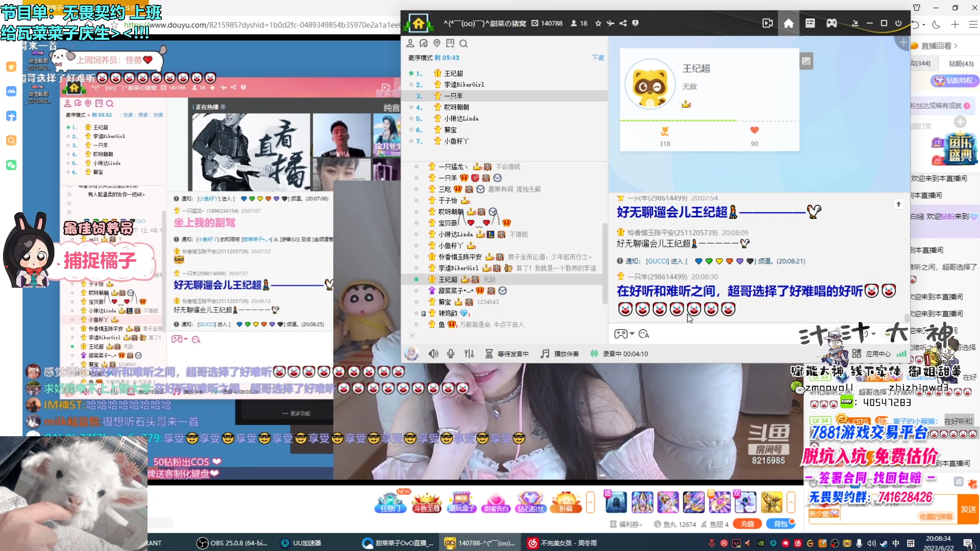Open the video tab icon in YY header
Viewport: 980px width, 551px height.
pyautogui.click(x=767, y=23)
